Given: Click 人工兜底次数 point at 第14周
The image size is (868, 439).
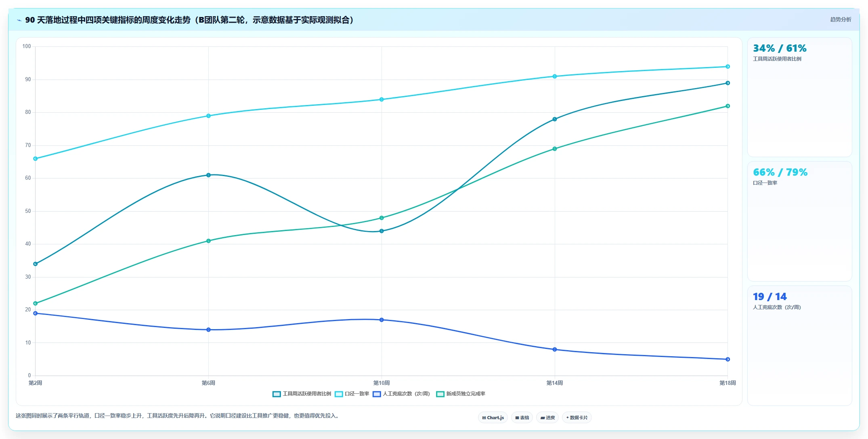Looking at the screenshot, I should pyautogui.click(x=555, y=350).
